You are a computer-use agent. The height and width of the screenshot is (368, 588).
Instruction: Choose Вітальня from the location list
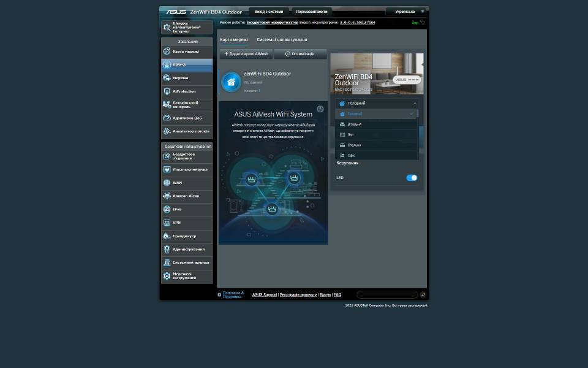click(354, 125)
